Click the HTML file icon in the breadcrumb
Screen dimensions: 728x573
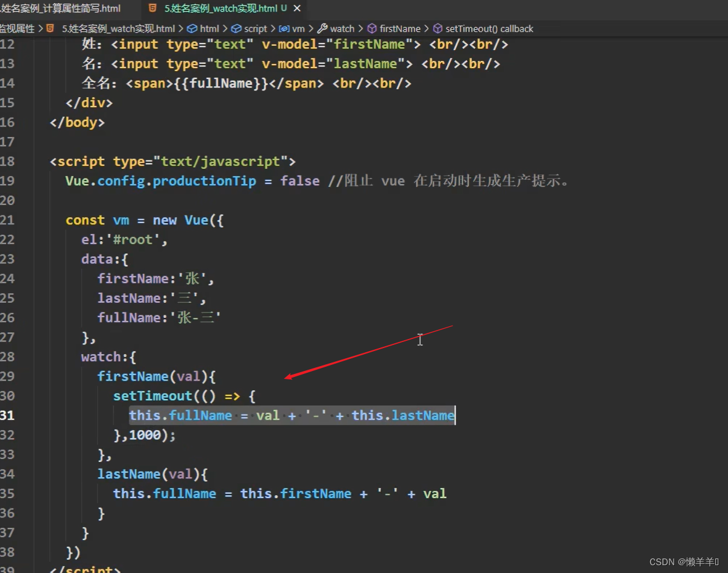click(x=51, y=28)
